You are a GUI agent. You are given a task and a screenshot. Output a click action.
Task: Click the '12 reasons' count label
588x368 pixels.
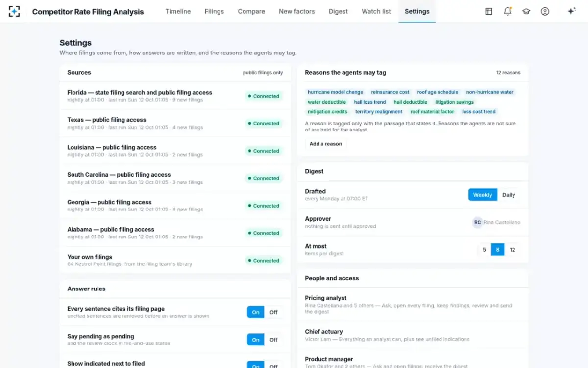click(x=508, y=73)
